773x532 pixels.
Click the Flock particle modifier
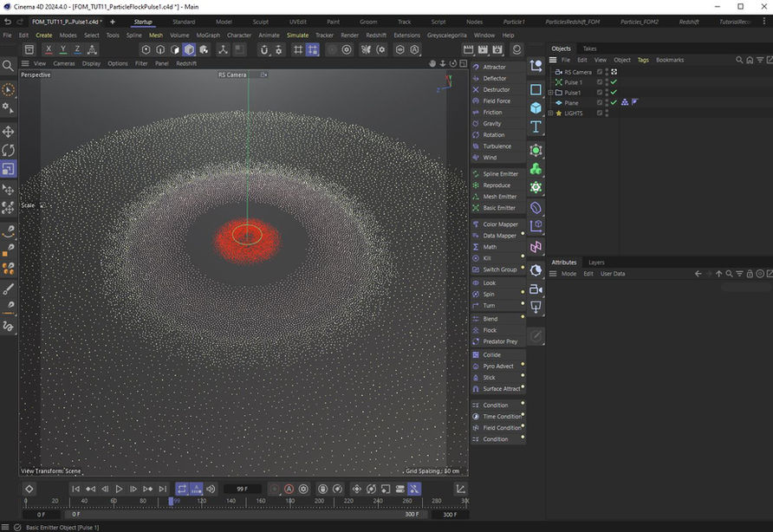(x=490, y=330)
